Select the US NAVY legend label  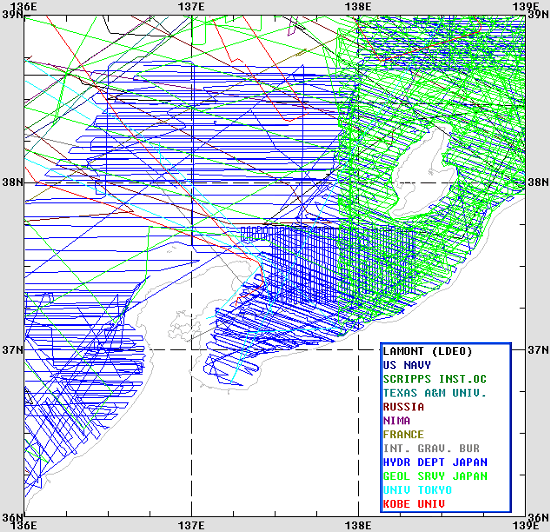click(x=407, y=365)
